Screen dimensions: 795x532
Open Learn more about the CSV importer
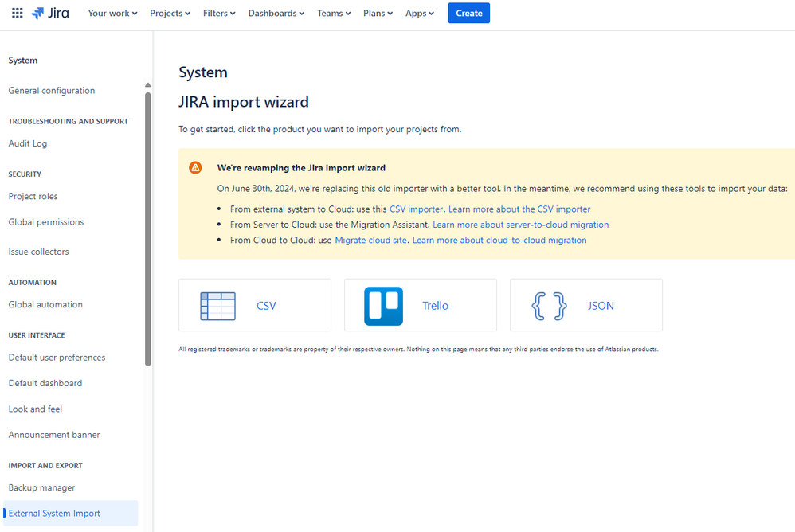[519, 209]
